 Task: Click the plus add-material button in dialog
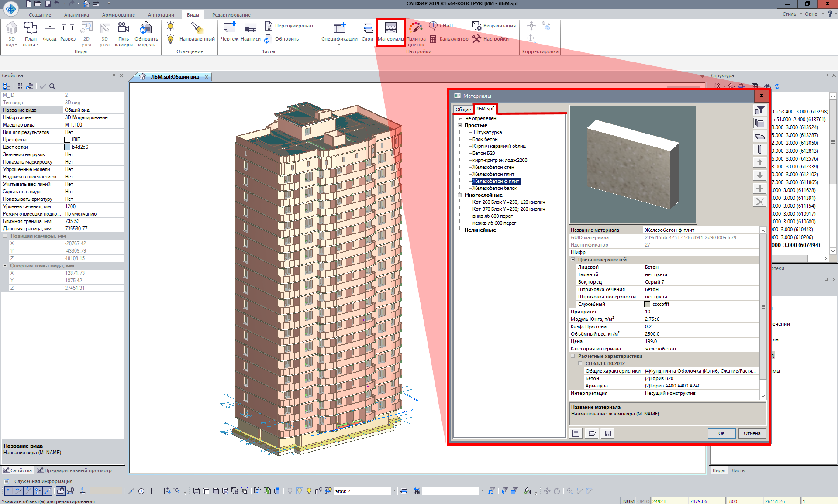coord(760,189)
